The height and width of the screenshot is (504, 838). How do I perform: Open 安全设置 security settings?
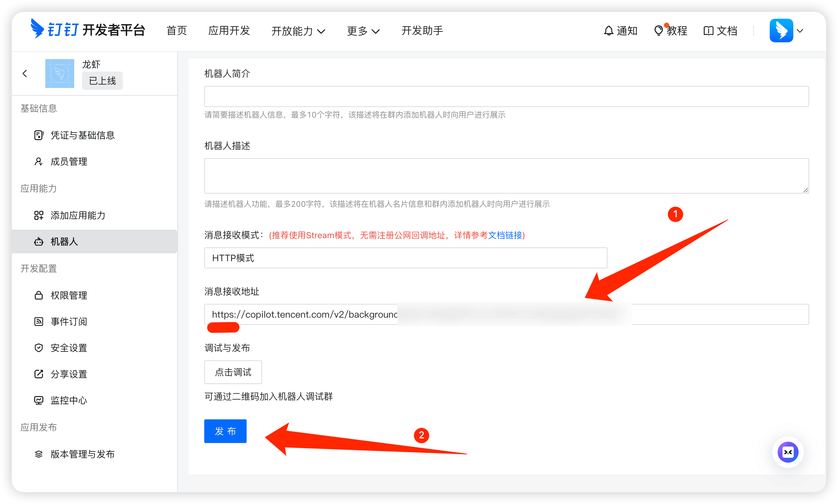coord(69,347)
